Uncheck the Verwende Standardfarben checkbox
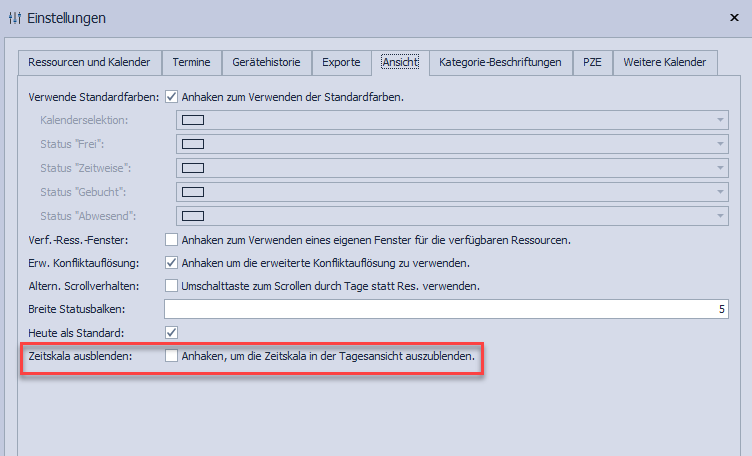 pyautogui.click(x=171, y=97)
